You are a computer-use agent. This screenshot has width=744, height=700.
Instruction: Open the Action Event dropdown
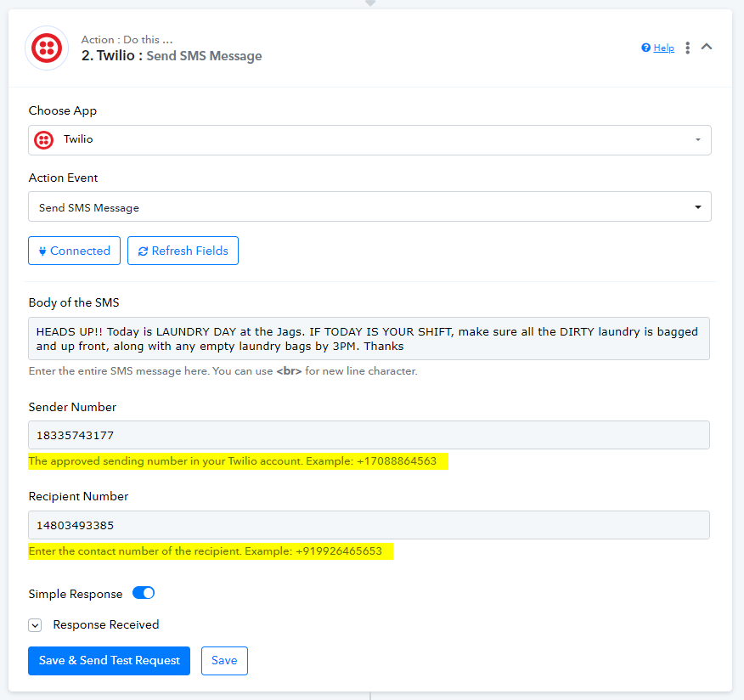(x=369, y=206)
